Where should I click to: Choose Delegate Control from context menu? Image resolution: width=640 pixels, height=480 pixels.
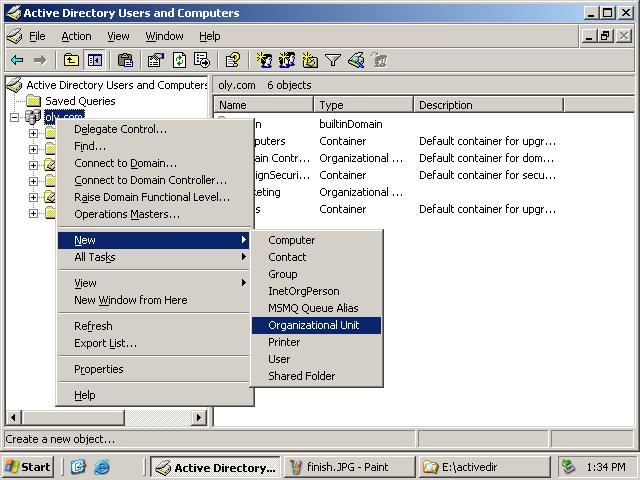click(154, 129)
